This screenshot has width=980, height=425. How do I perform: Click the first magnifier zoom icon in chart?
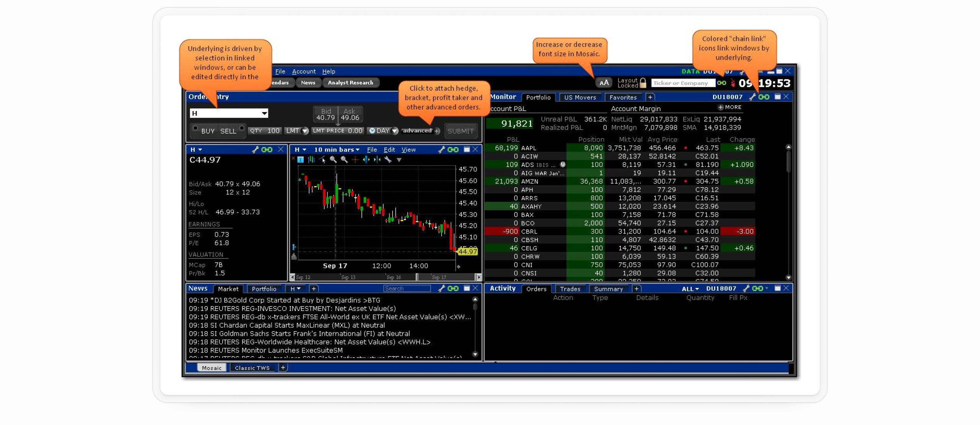333,160
